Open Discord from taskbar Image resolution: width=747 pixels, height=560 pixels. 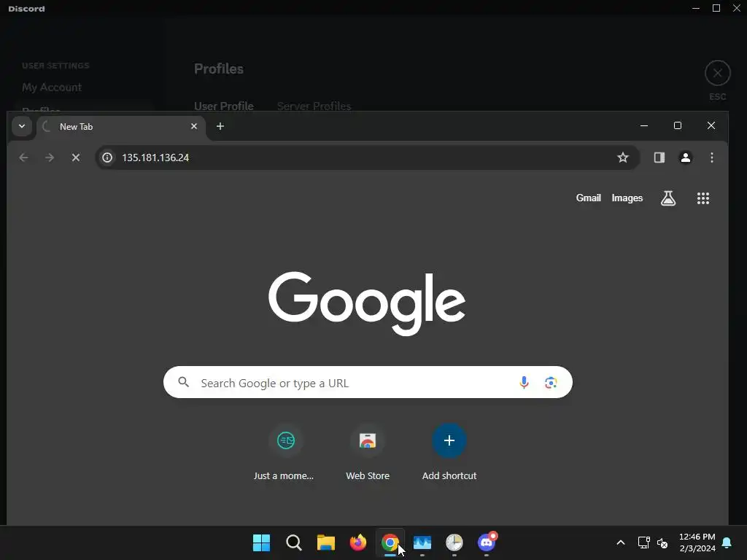click(x=487, y=542)
